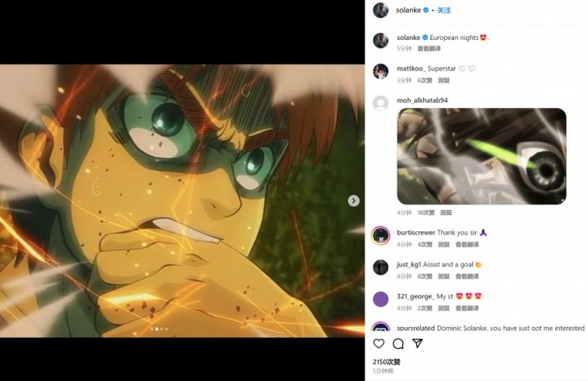Open 321_george_'s purple avatar
Screen dimensions: 588x381
pyautogui.click(x=380, y=299)
